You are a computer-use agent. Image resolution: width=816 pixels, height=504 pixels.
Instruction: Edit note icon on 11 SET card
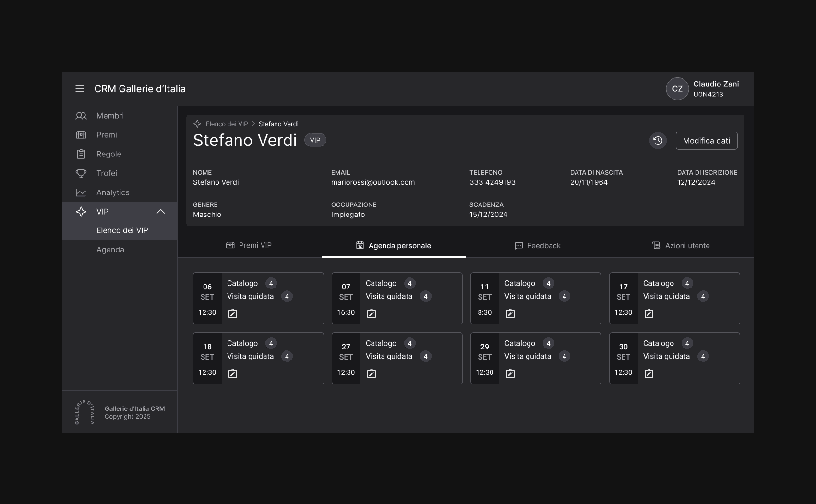pyautogui.click(x=510, y=313)
